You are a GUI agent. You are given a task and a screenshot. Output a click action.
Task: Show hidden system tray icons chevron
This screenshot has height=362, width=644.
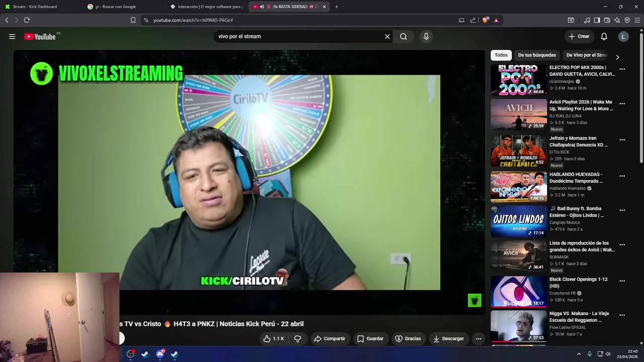pyautogui.click(x=579, y=354)
